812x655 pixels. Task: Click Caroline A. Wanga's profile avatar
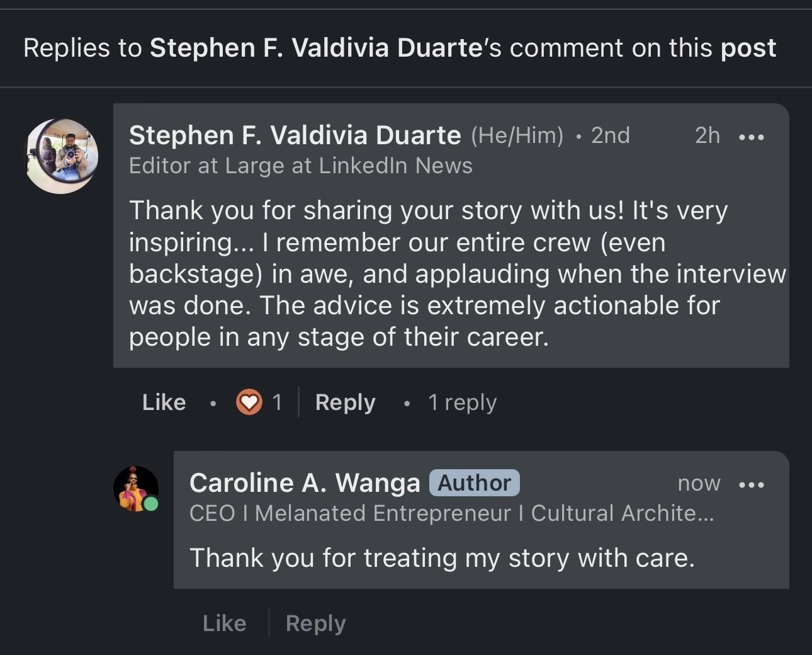[135, 489]
